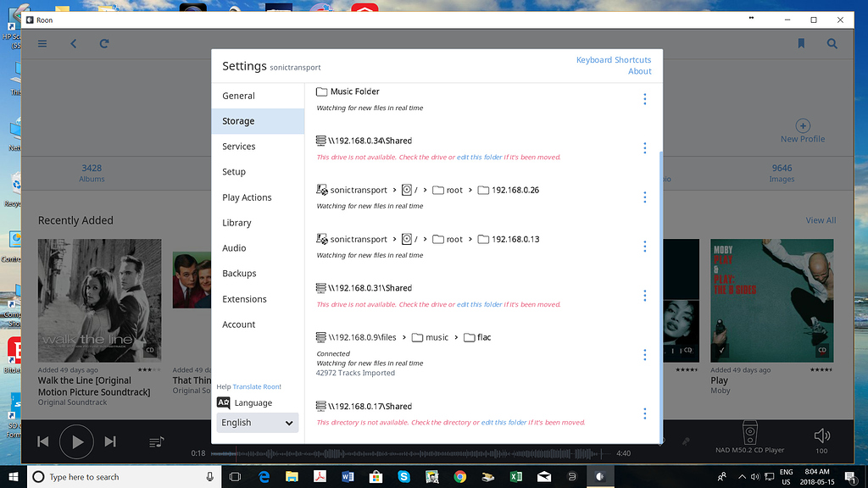Click the speaker volume icon
The image size is (868, 488).
821,435
